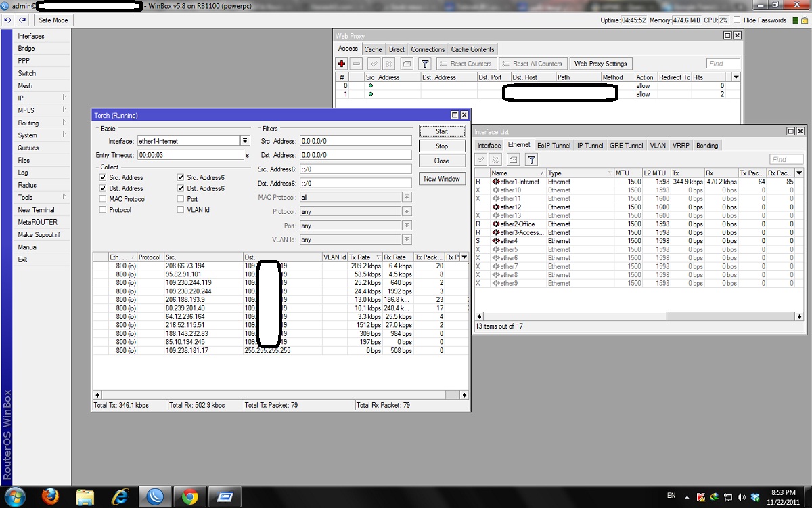Add a new Web Proxy access rule
This screenshot has height=508, width=812.
pyautogui.click(x=342, y=64)
